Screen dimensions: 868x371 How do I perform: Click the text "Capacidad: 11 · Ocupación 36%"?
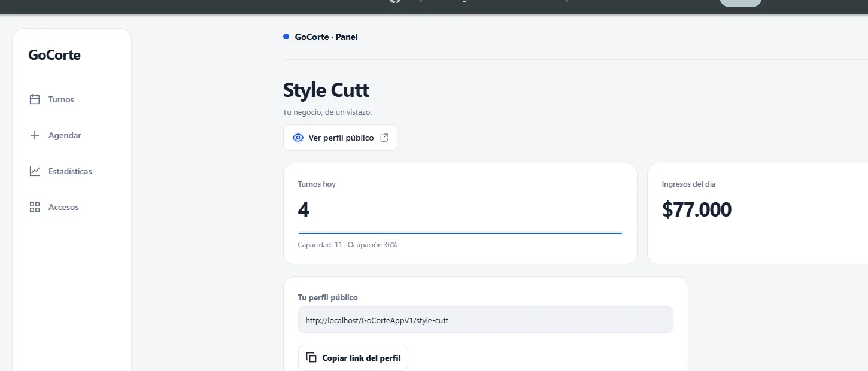(x=347, y=245)
